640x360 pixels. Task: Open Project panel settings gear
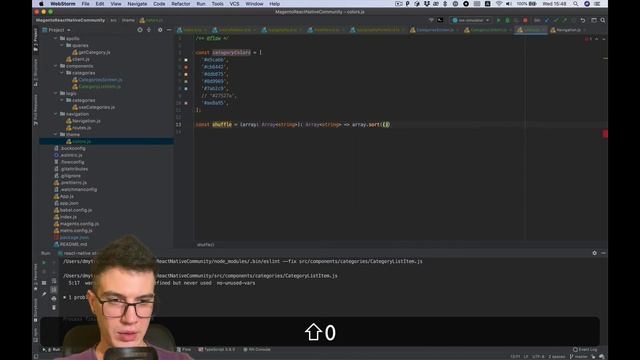[x=160, y=30]
